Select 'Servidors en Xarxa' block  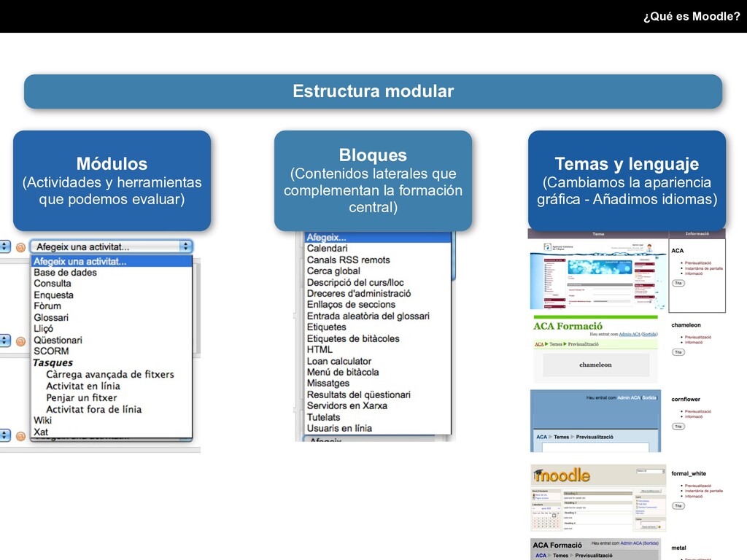[x=347, y=405]
